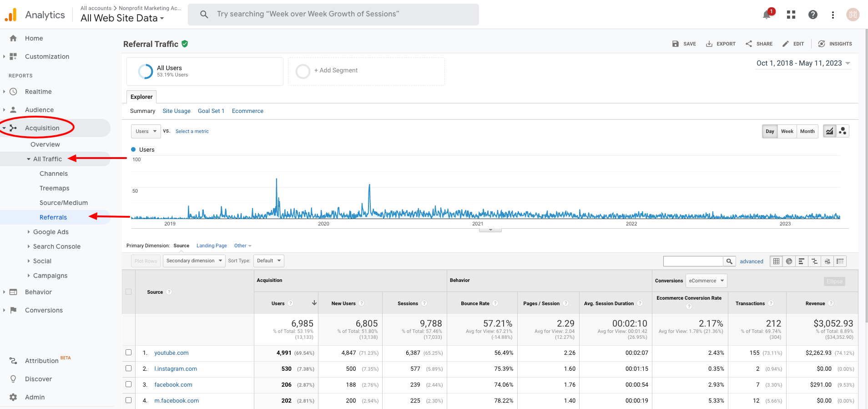Viewport: 868px width, 409px height.
Task: Open the All Web Site Data view selector
Action: (122, 18)
